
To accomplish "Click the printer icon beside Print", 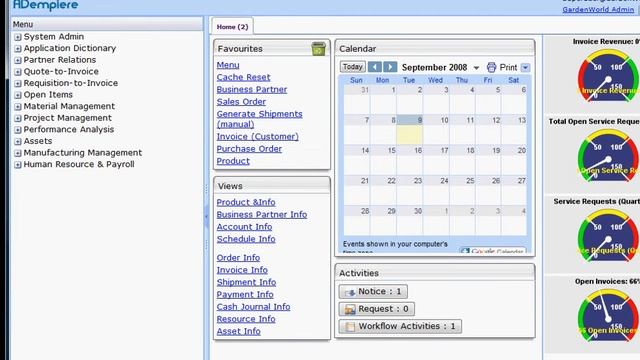I will point(491,67).
